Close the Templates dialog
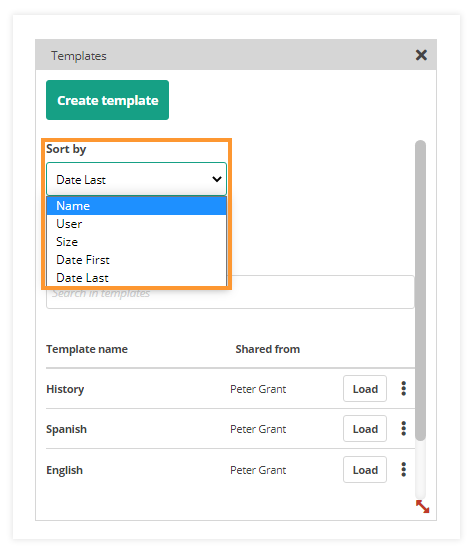 click(421, 55)
